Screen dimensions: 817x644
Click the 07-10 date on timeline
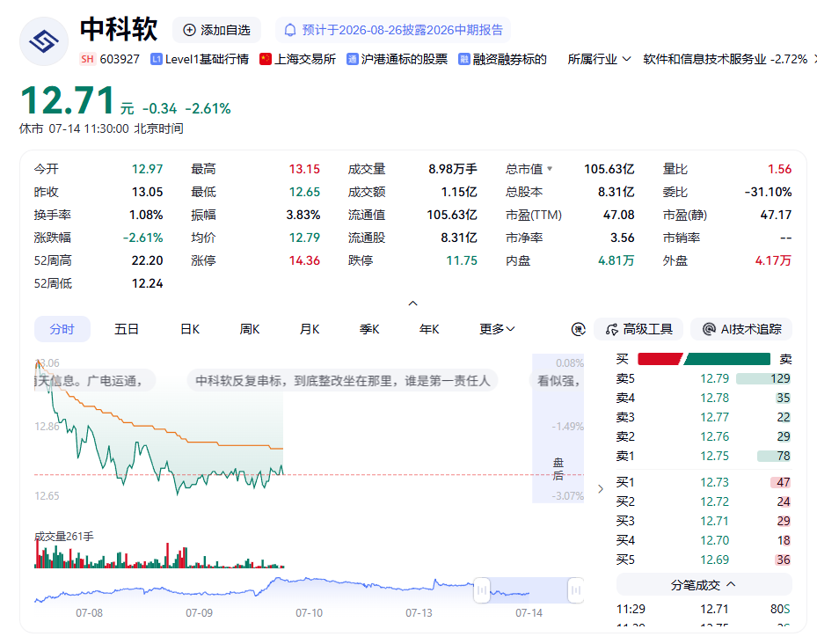[309, 612]
